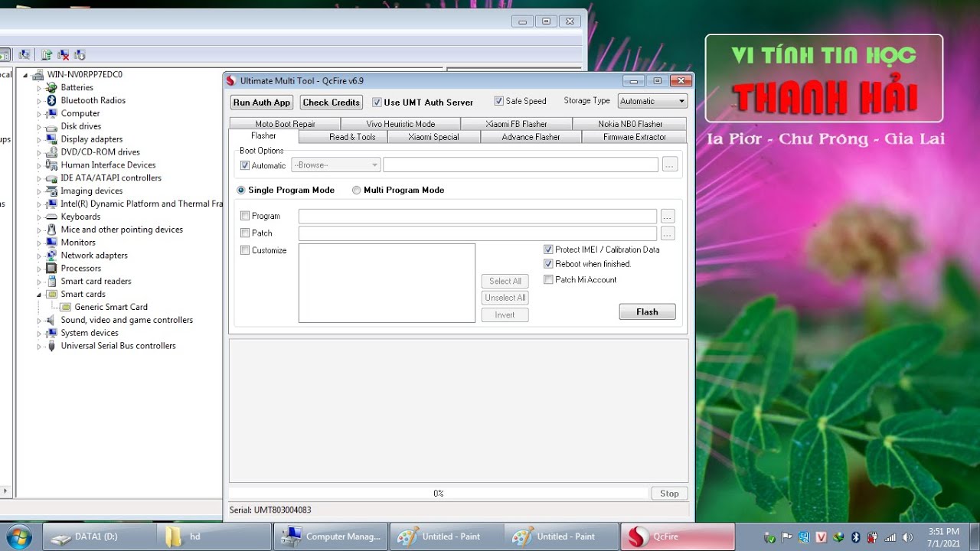Image resolution: width=980 pixels, height=551 pixels.
Task: Open the Storage Type Automatic dropdown
Action: (x=652, y=101)
